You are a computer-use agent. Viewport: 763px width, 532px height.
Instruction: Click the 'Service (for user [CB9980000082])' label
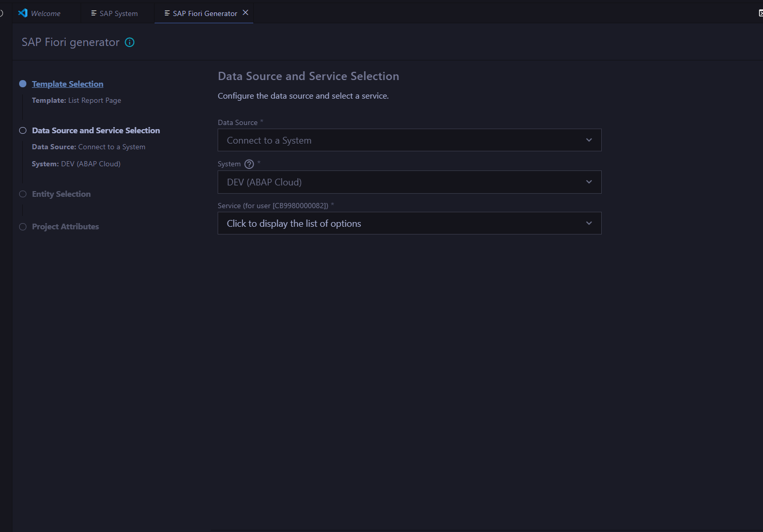[273, 206]
